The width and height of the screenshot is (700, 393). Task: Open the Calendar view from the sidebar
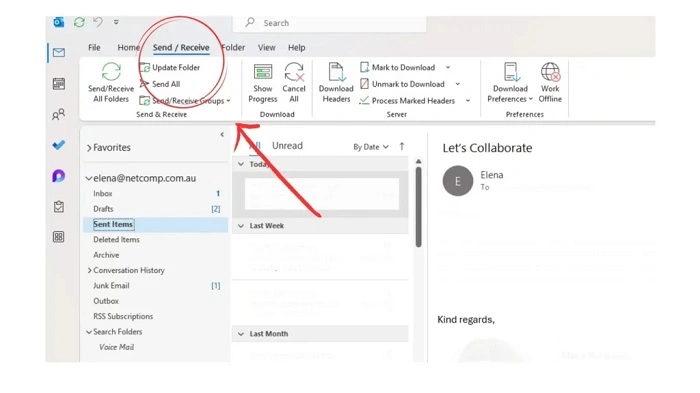tap(58, 84)
